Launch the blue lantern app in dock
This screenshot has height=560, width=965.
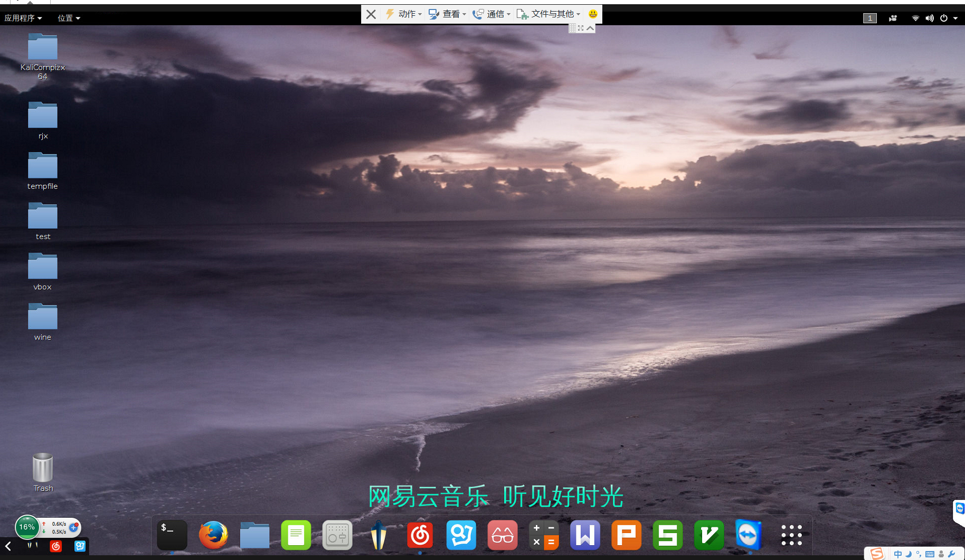(x=378, y=535)
